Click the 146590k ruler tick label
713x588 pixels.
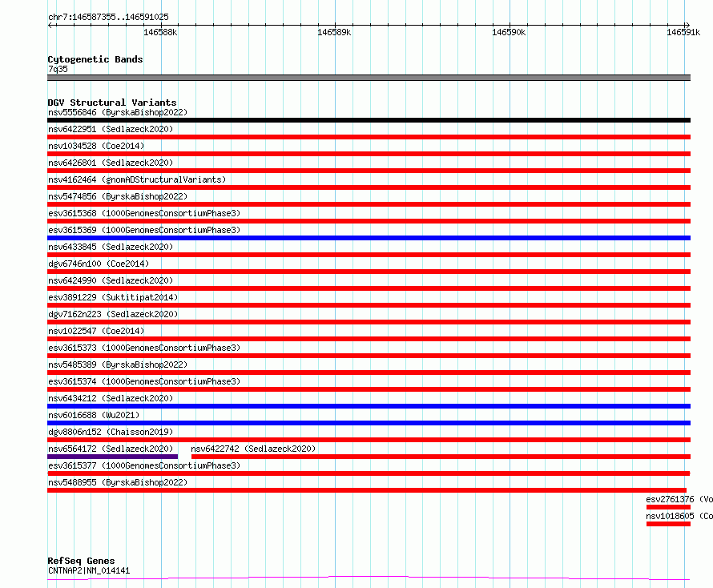click(509, 32)
